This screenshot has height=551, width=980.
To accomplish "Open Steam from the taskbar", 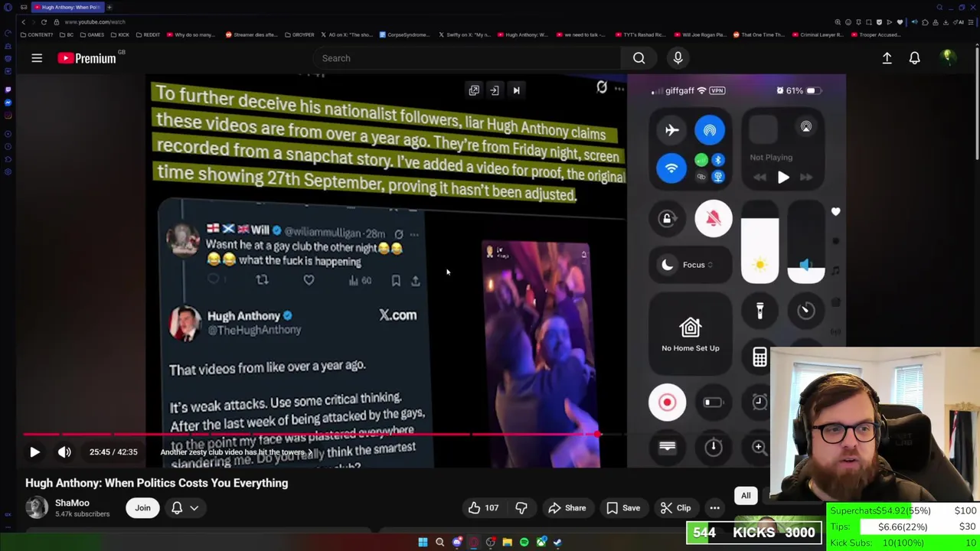I will tap(557, 542).
